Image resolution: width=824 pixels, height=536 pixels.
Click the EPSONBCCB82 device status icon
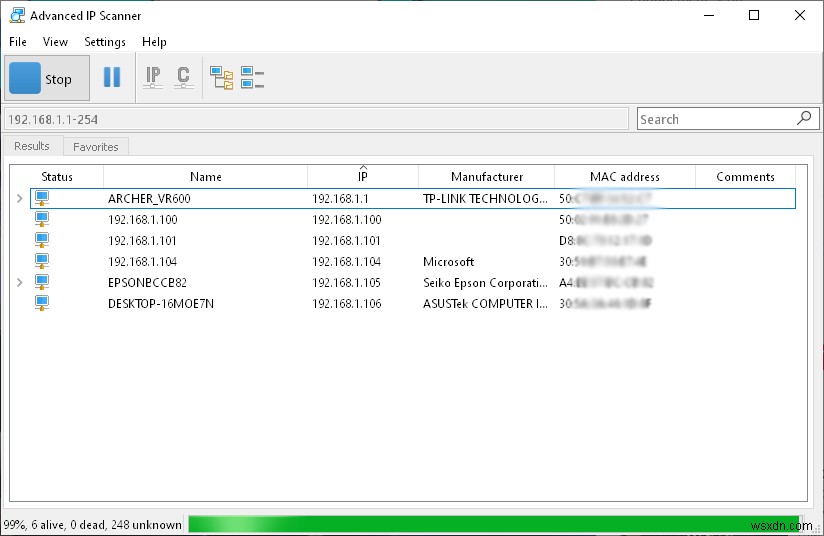[42, 282]
